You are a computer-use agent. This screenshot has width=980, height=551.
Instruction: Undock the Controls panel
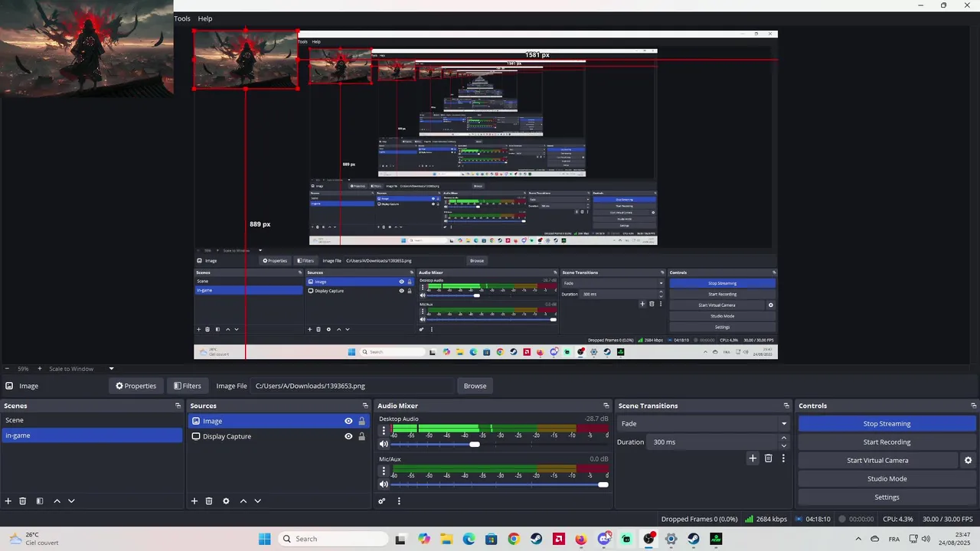(x=973, y=406)
